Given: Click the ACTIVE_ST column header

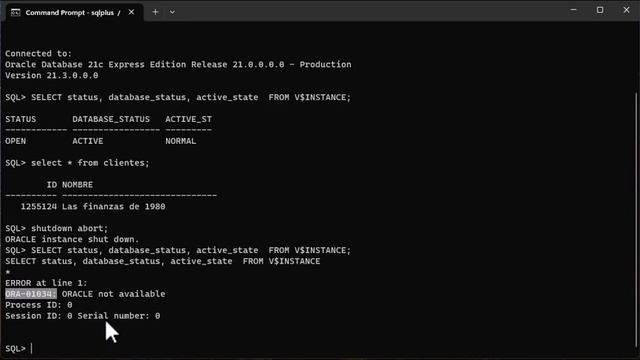Looking at the screenshot, I should pos(189,119).
